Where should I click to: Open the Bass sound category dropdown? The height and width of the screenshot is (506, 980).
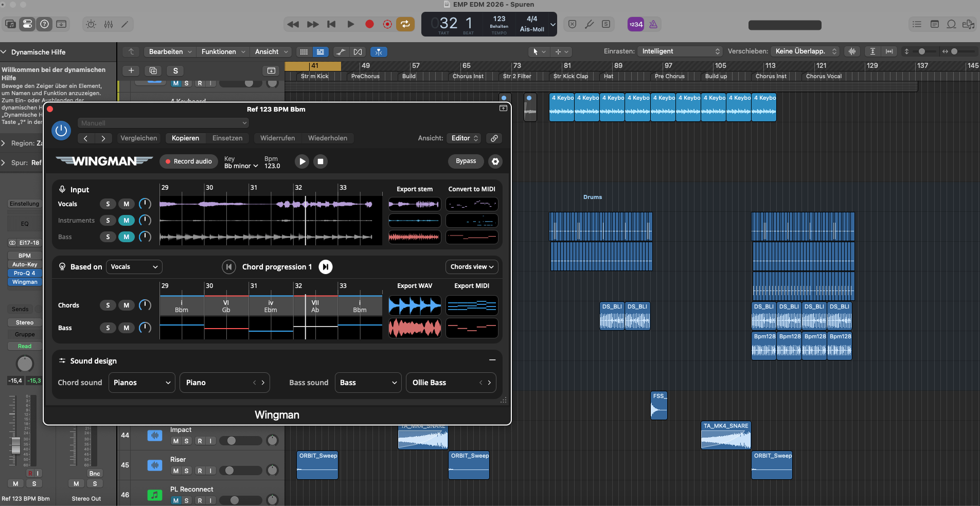368,383
